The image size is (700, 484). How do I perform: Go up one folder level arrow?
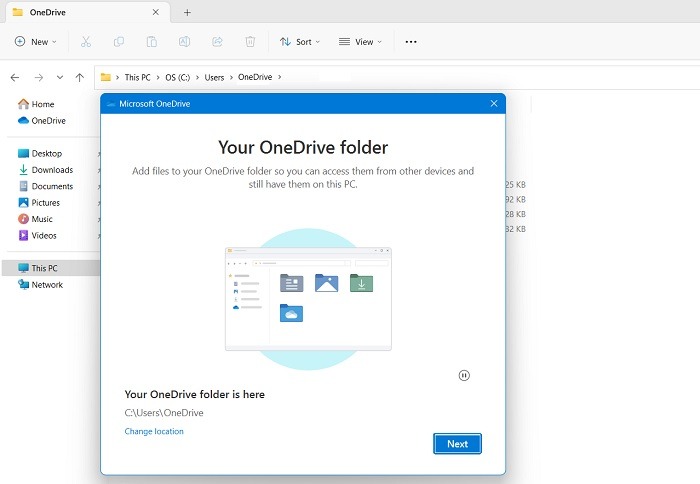[x=80, y=78]
